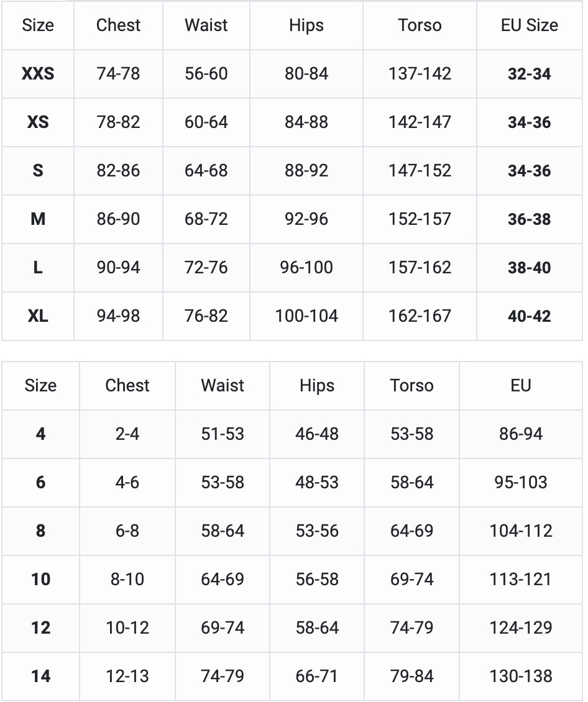The image size is (588, 702).
Task: Click the M size row label
Action: click(x=38, y=219)
